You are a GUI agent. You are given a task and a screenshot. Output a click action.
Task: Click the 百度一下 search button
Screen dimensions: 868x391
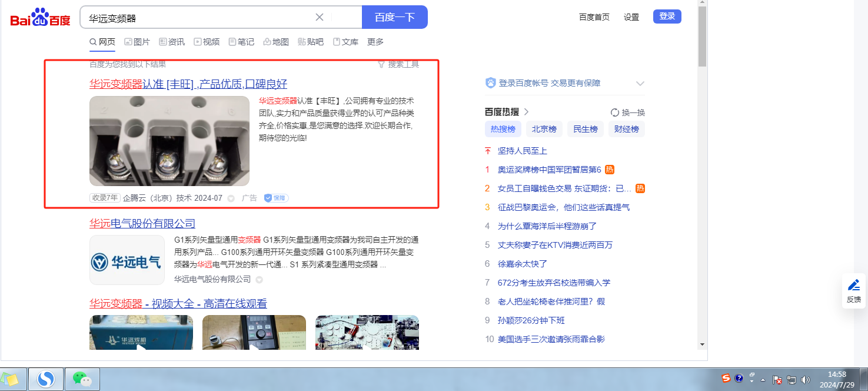tap(395, 17)
